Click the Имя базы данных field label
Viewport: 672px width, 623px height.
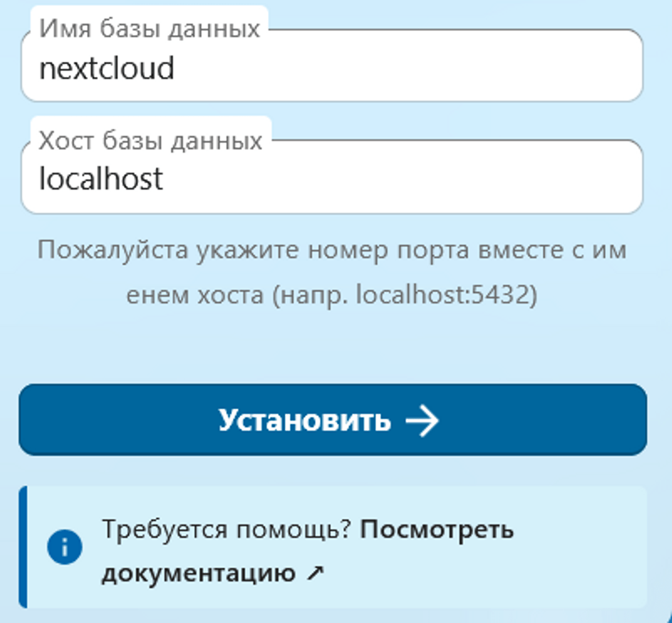150,29
